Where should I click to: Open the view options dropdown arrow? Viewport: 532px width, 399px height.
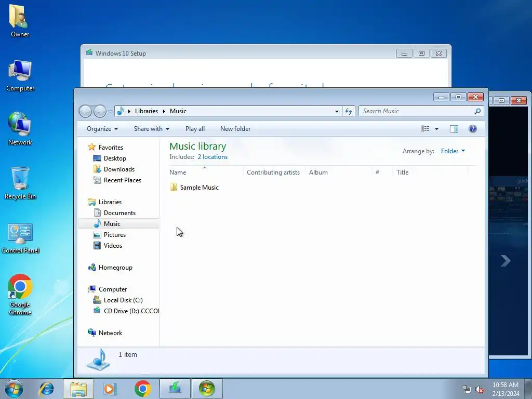pyautogui.click(x=436, y=129)
